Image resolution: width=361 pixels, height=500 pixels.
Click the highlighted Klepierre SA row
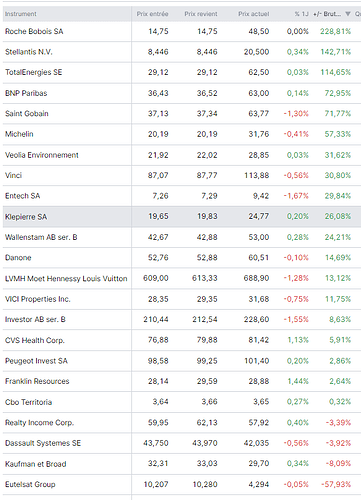pos(182,217)
